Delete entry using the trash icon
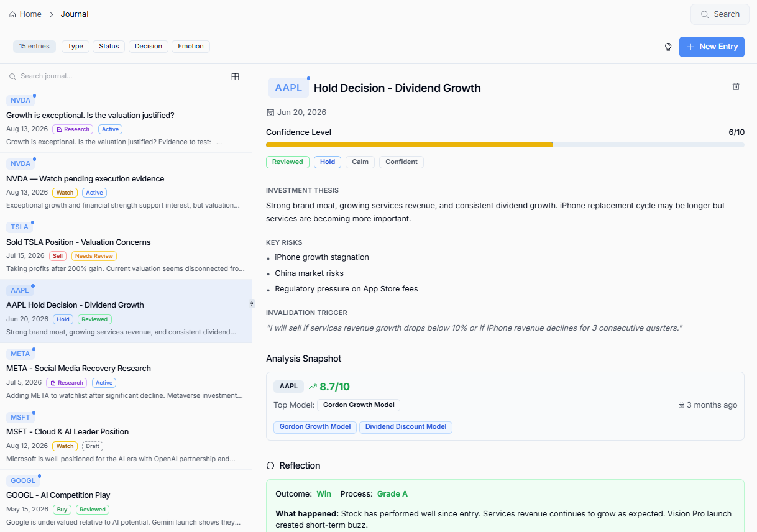This screenshot has height=532, width=757. point(736,86)
